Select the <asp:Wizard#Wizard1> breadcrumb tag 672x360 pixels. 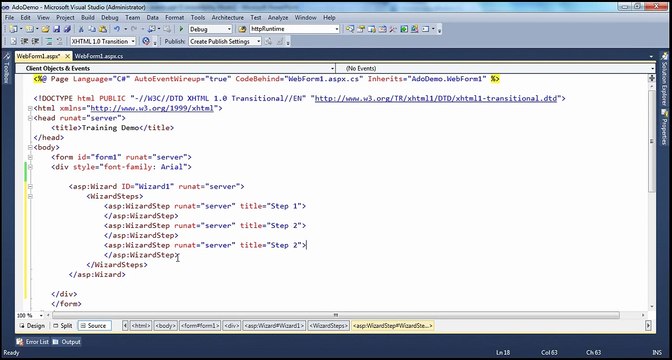pos(274,326)
